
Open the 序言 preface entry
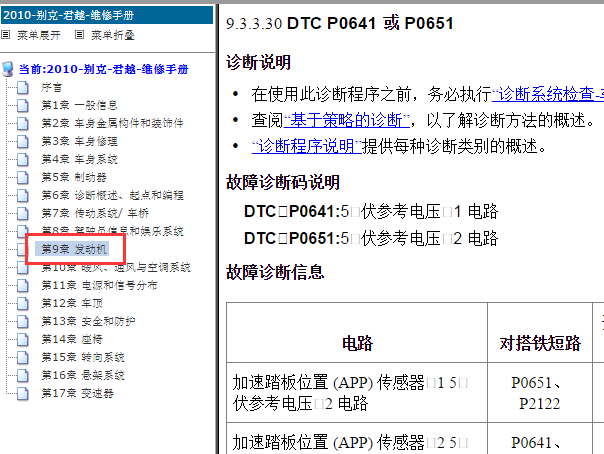point(52,87)
